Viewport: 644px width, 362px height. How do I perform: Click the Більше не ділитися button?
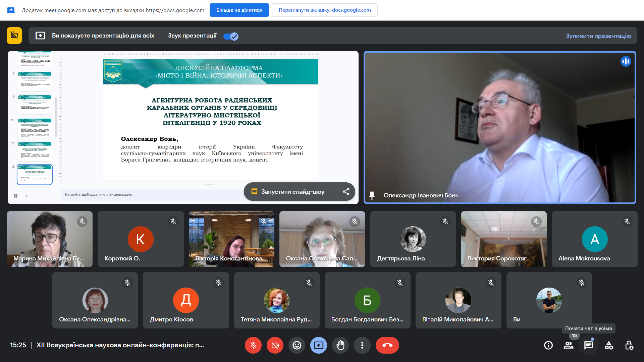click(x=239, y=10)
